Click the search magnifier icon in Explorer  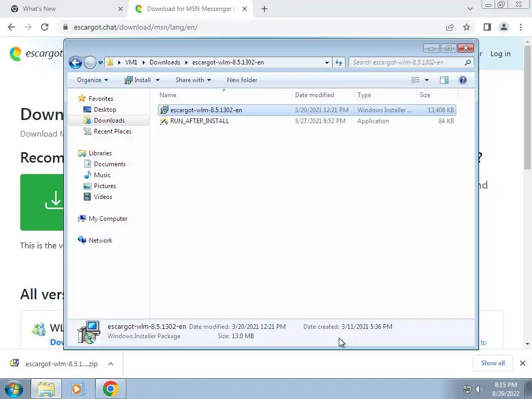[x=468, y=62]
